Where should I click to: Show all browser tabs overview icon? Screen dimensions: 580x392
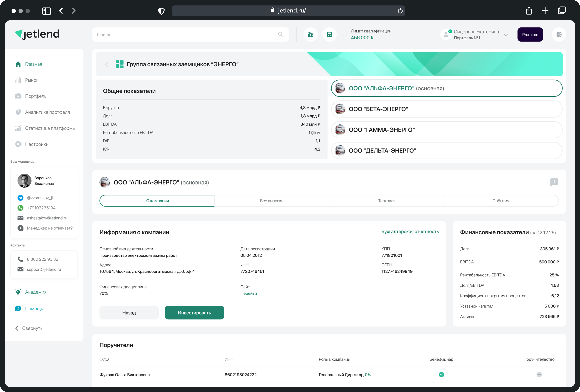pyautogui.click(x=562, y=10)
